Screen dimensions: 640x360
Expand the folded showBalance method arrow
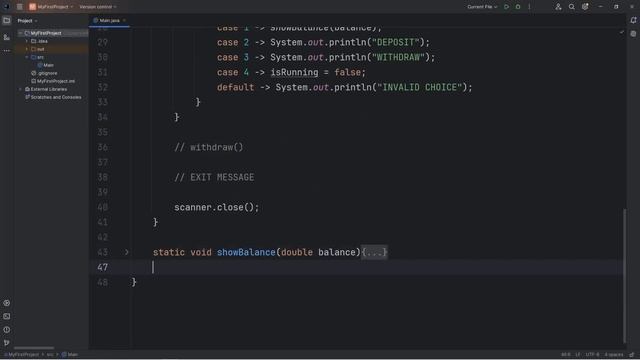click(x=127, y=252)
